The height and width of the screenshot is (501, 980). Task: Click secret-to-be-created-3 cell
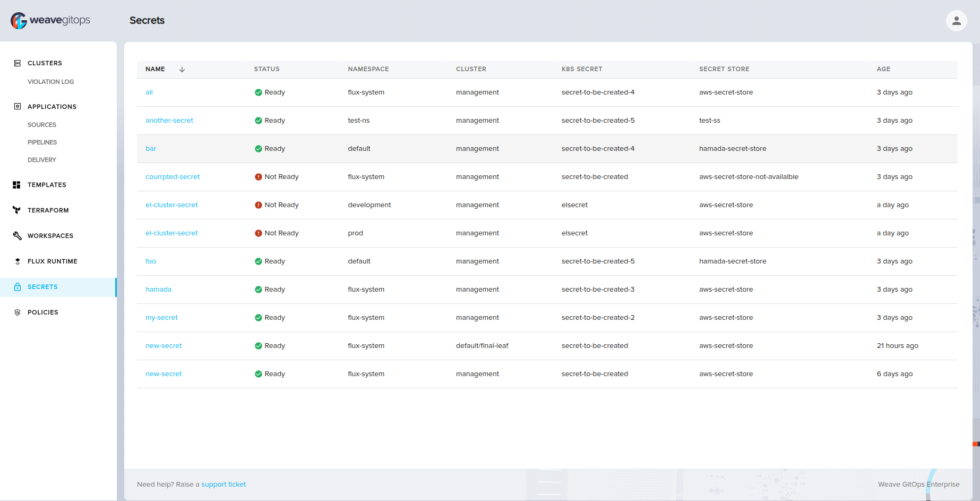[598, 290]
